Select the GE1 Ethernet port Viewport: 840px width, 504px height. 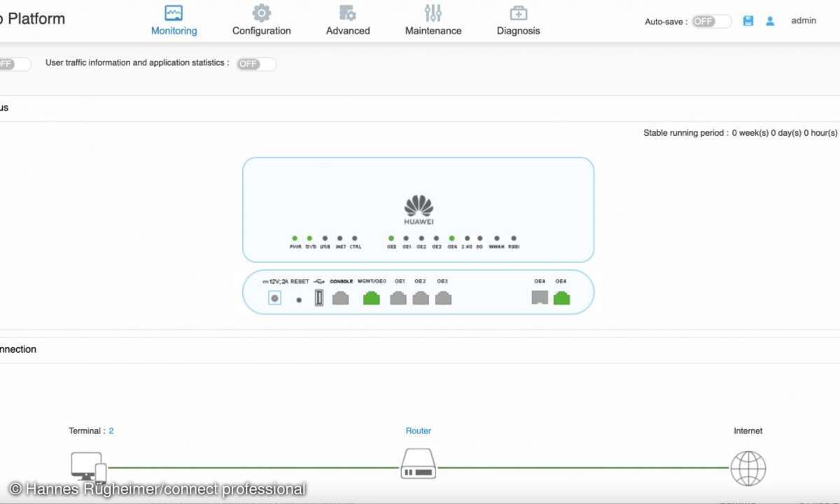[398, 298]
